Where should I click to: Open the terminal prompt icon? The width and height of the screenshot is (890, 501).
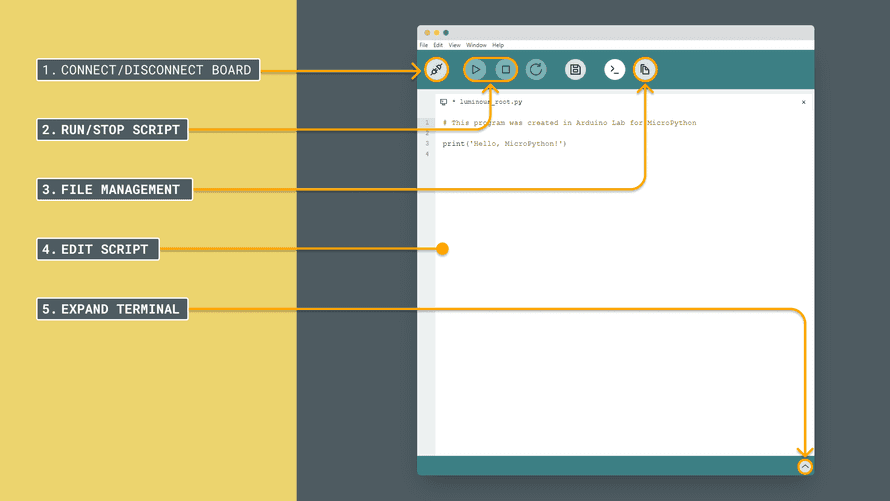614,70
